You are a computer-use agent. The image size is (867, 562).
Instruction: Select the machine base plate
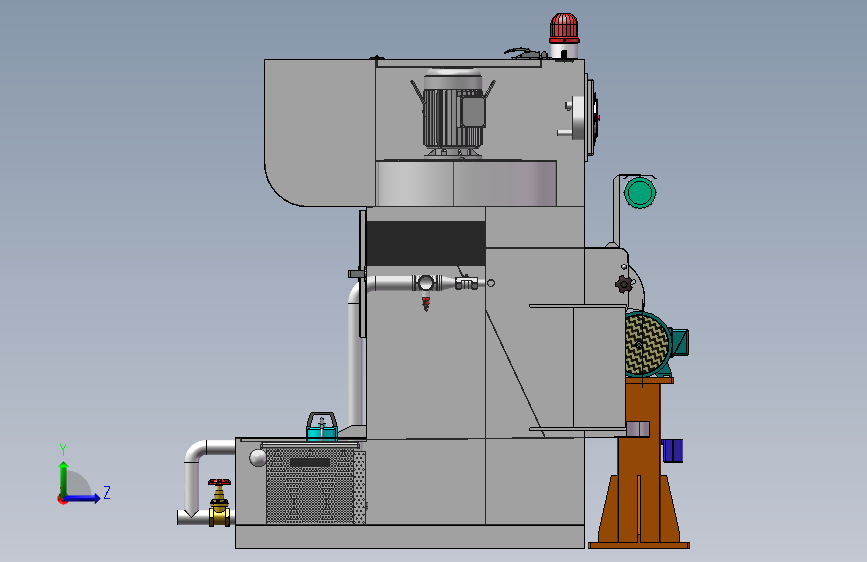[x=410, y=537]
